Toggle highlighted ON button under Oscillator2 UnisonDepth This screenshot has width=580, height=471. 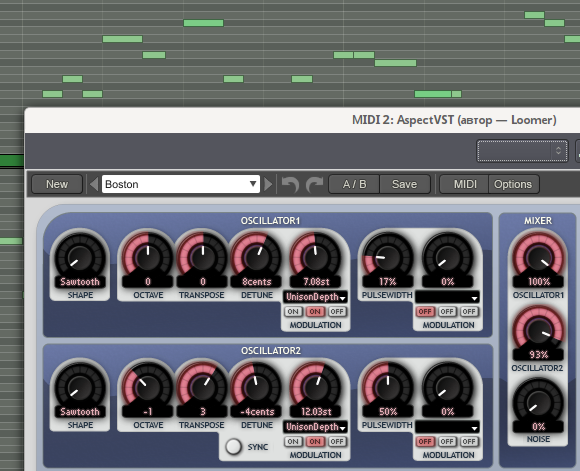(x=315, y=441)
